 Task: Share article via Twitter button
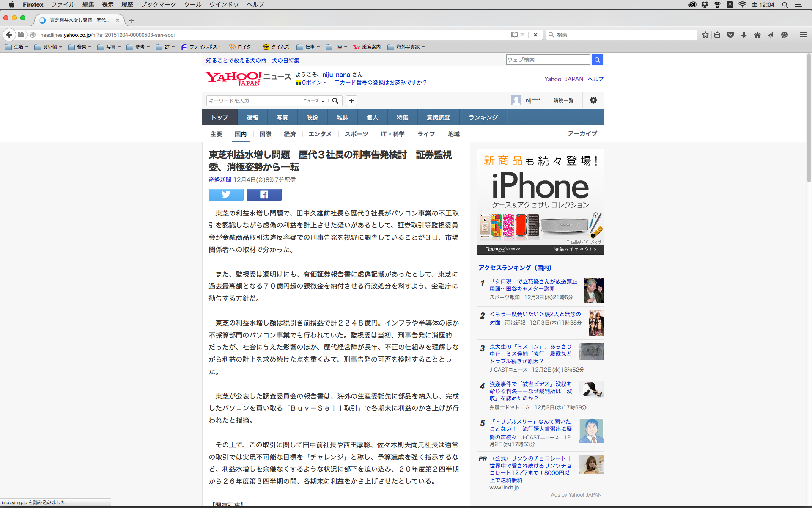(226, 194)
